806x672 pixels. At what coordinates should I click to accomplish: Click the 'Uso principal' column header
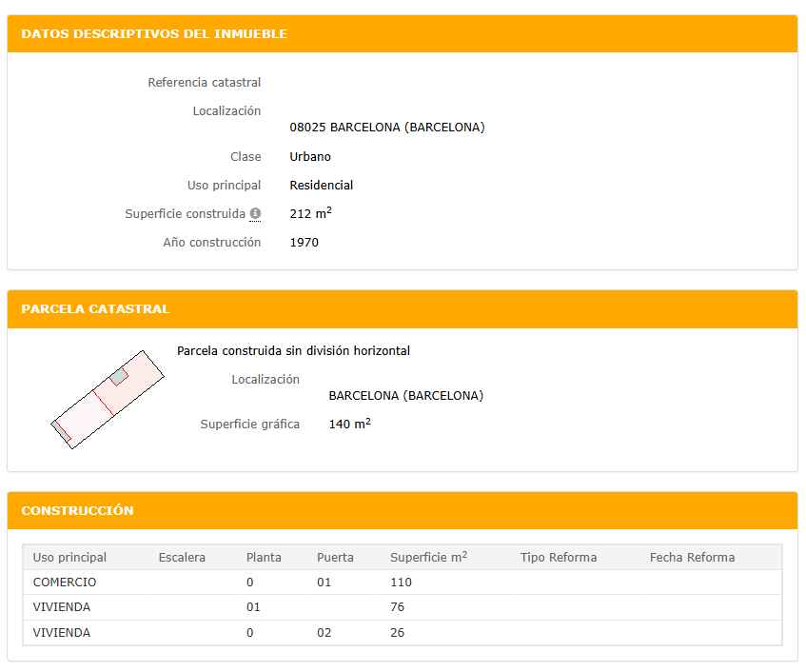(x=69, y=558)
